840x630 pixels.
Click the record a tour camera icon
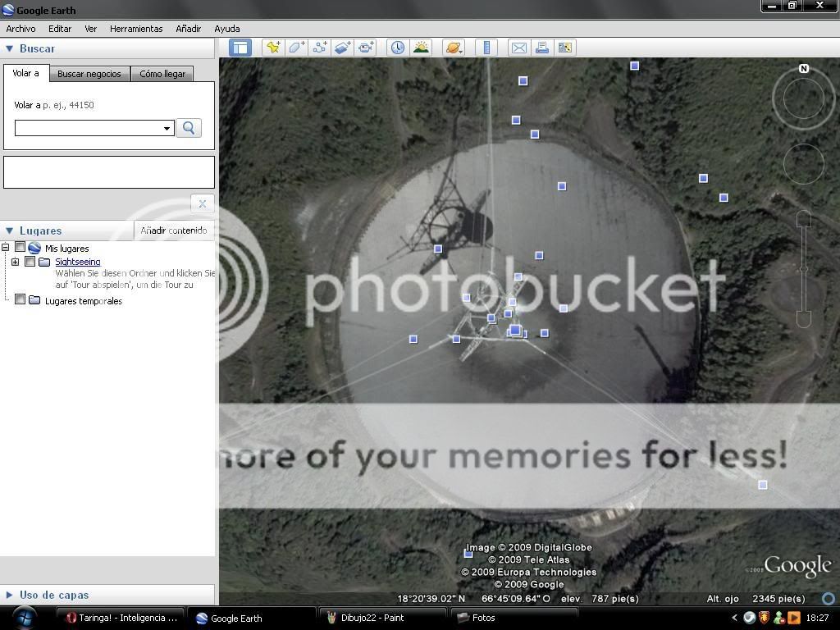point(367,48)
